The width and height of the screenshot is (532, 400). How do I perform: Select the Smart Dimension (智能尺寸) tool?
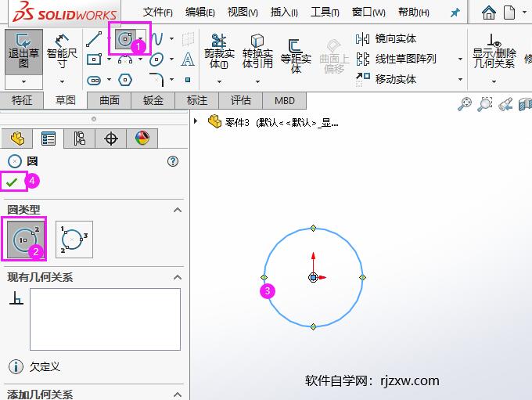point(62,52)
